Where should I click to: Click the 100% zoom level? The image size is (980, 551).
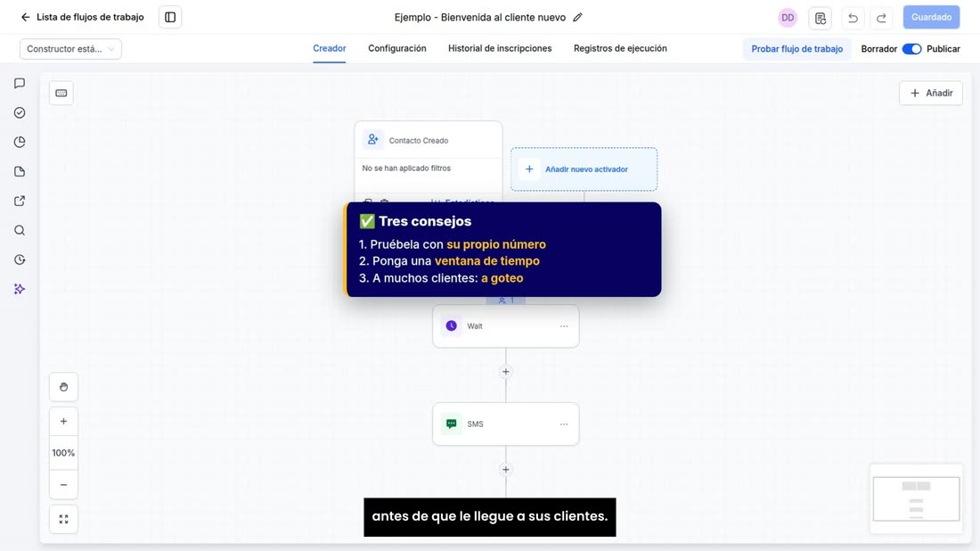point(64,453)
